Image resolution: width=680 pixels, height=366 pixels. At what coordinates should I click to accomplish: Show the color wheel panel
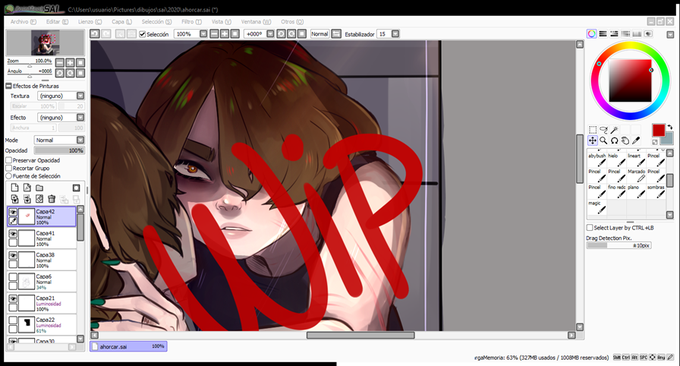point(592,34)
